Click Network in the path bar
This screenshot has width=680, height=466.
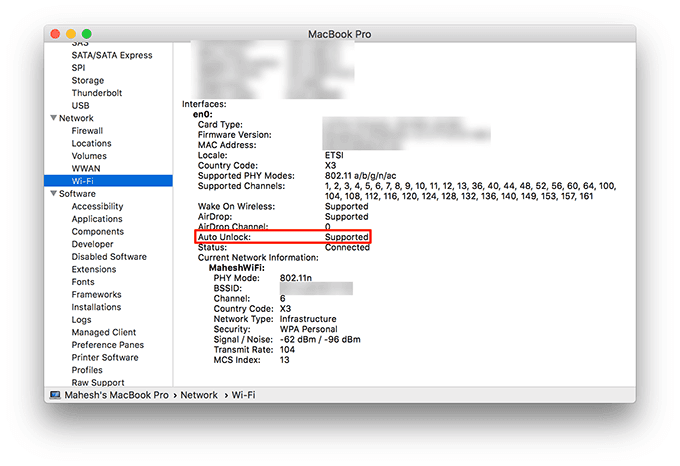point(199,395)
